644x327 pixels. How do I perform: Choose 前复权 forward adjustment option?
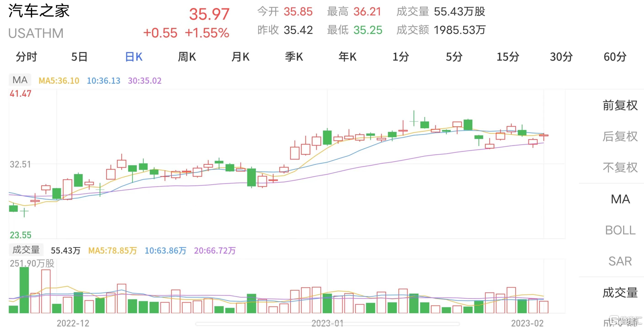(x=620, y=105)
